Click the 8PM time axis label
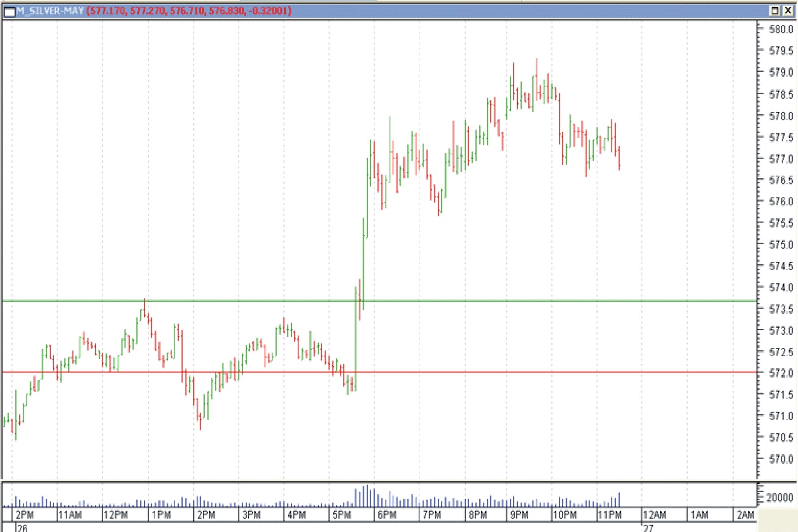 point(478,515)
